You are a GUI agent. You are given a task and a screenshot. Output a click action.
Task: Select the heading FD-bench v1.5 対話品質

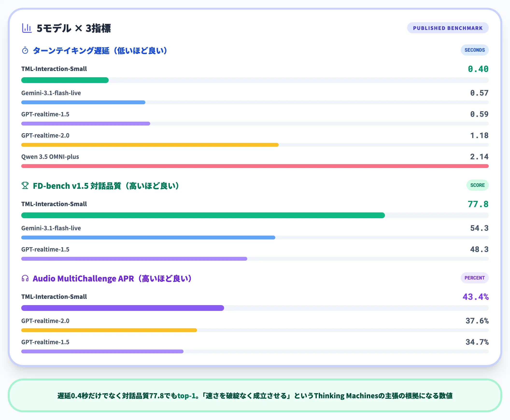tap(77, 186)
